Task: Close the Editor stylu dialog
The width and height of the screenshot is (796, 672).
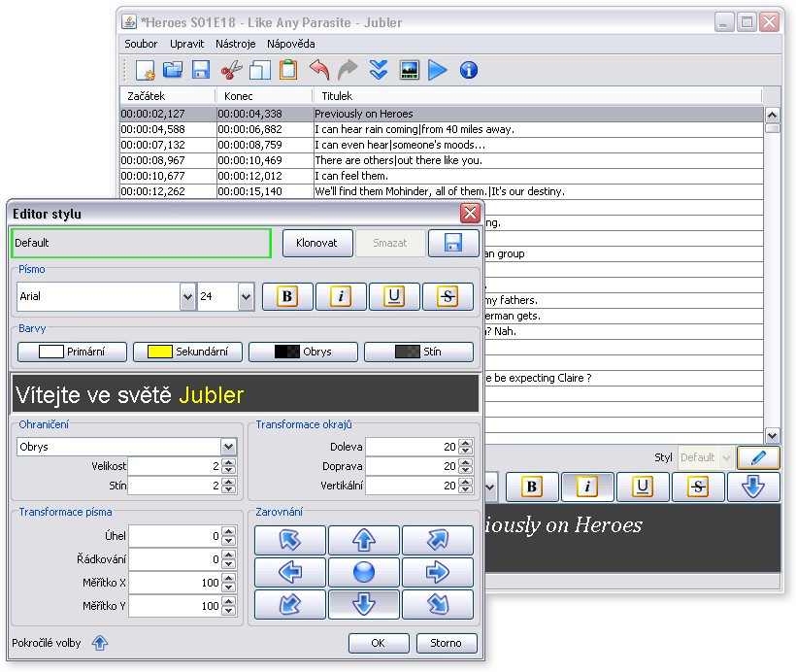Action: click(x=470, y=214)
